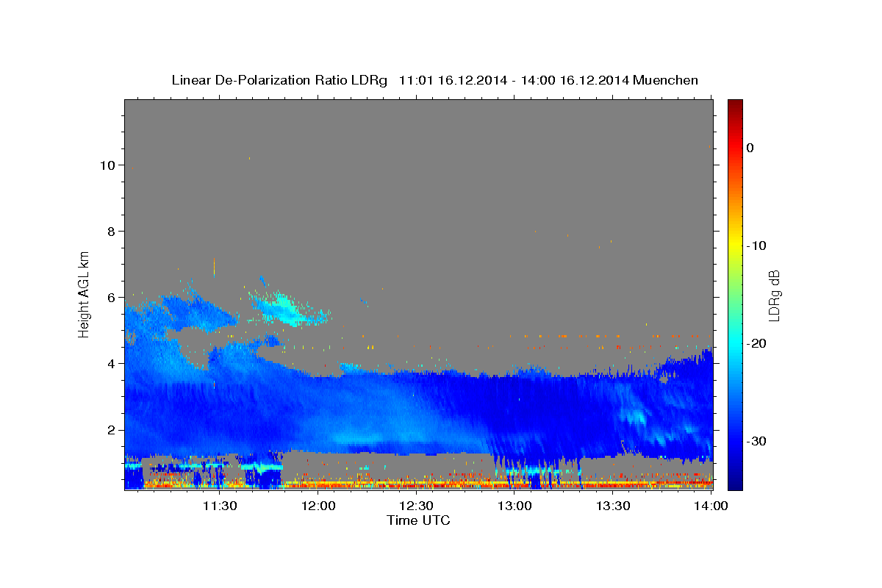Click the '12:00' time tick label
Screen dimensions: 882x588
318,506
